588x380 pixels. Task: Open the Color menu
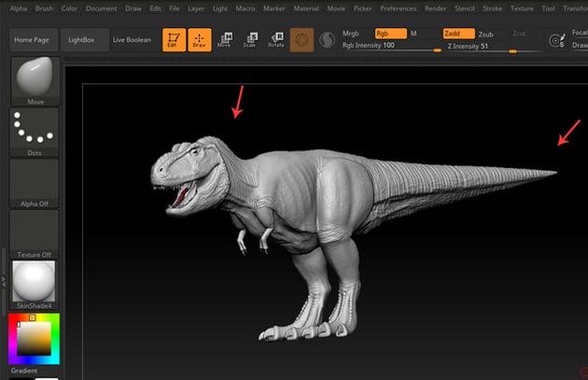click(69, 8)
